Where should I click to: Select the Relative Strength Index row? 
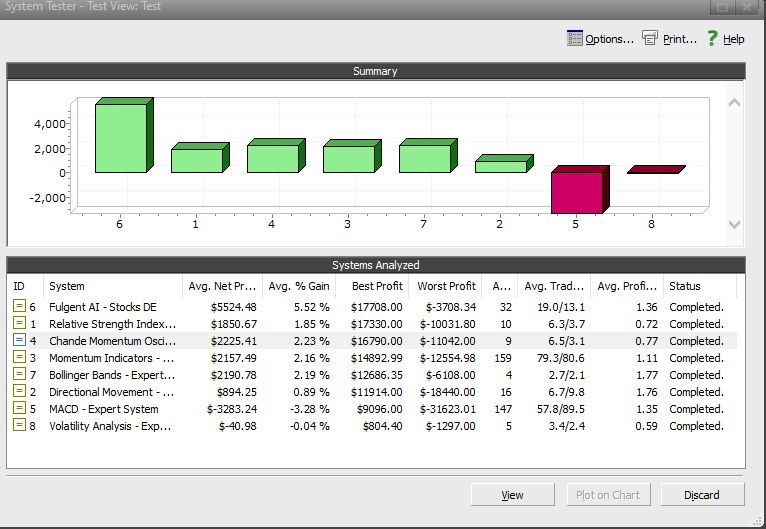point(112,324)
